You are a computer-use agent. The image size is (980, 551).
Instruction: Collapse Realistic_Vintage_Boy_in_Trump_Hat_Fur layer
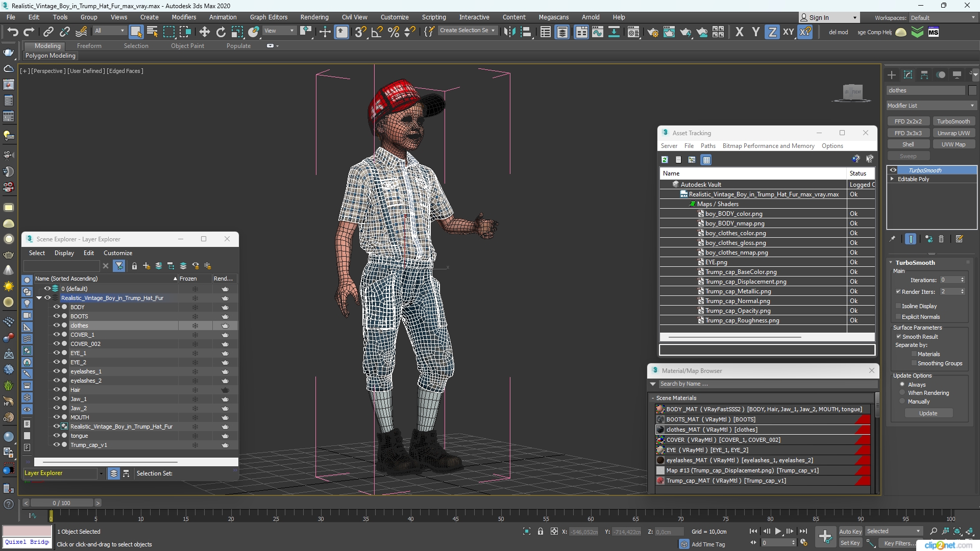(39, 298)
